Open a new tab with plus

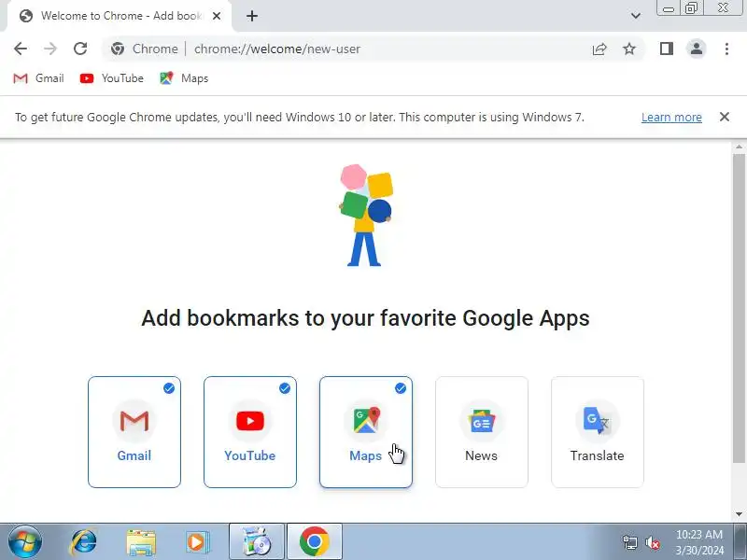[x=252, y=16]
